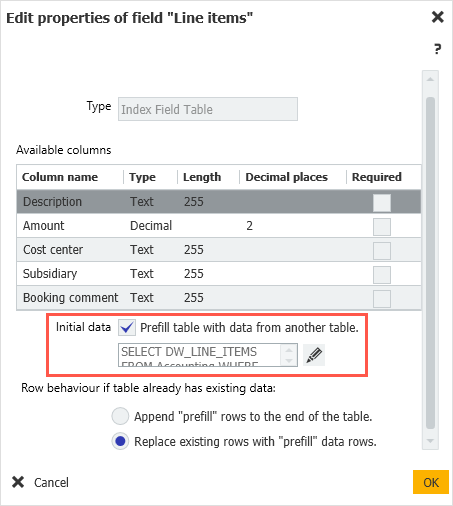Select the Subsidiary column row
Viewport: 453px width, 506px height.
tap(219, 274)
